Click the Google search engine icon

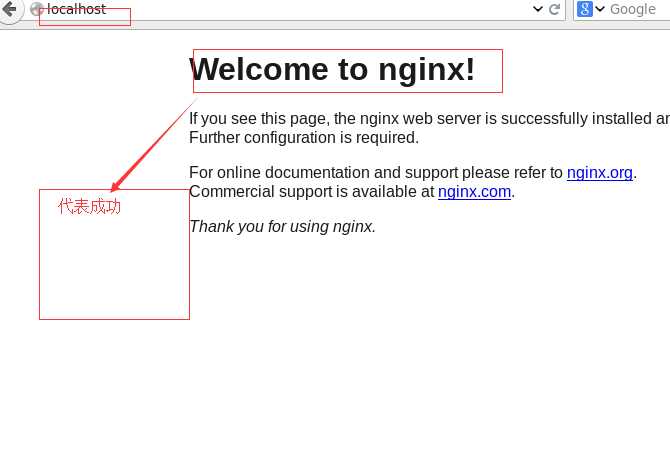pyautogui.click(x=585, y=9)
